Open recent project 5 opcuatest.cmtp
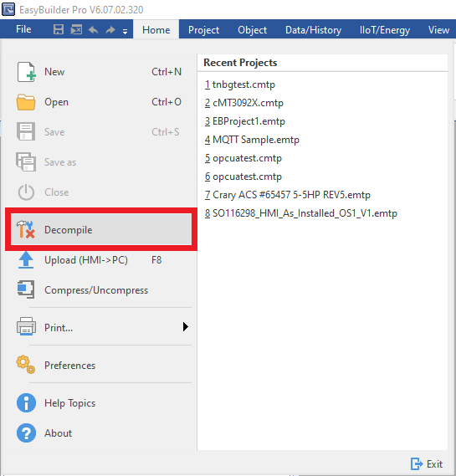Image resolution: width=456 pixels, height=476 pixels. pos(243,158)
